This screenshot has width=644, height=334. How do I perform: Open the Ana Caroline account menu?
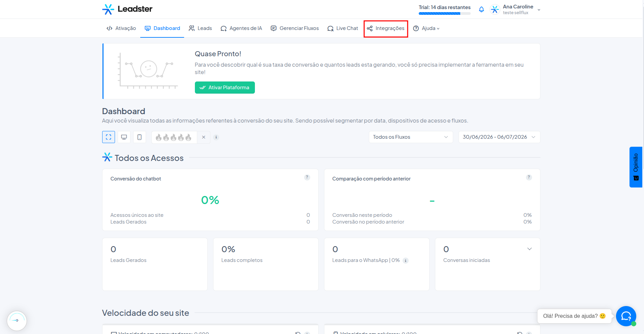[515, 9]
